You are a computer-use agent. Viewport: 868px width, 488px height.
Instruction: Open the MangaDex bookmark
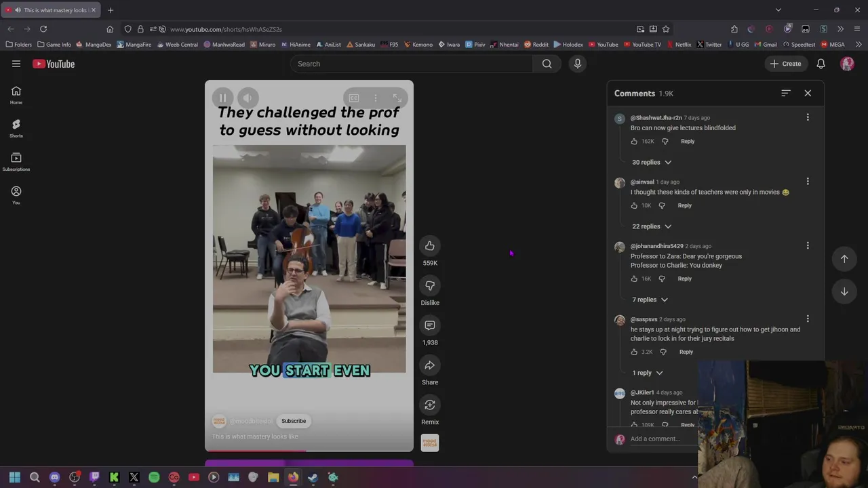coord(94,45)
